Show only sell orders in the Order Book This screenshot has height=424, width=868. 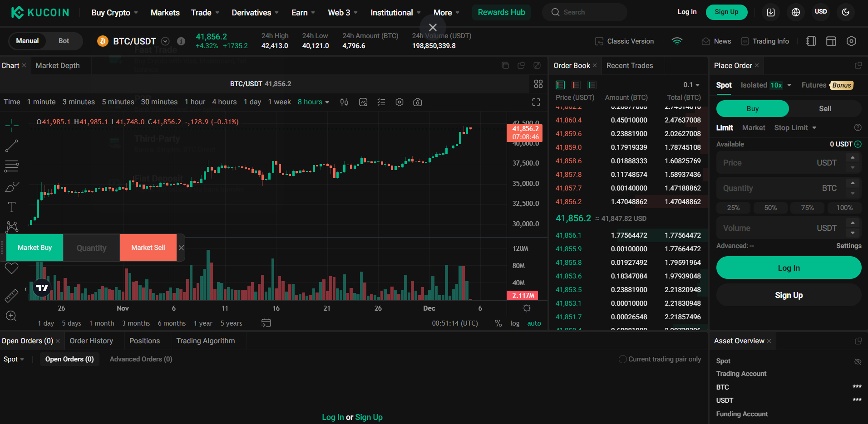point(576,85)
